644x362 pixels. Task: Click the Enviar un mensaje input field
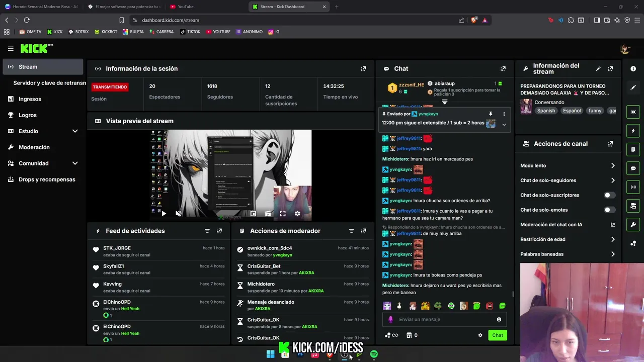pyautogui.click(x=445, y=320)
